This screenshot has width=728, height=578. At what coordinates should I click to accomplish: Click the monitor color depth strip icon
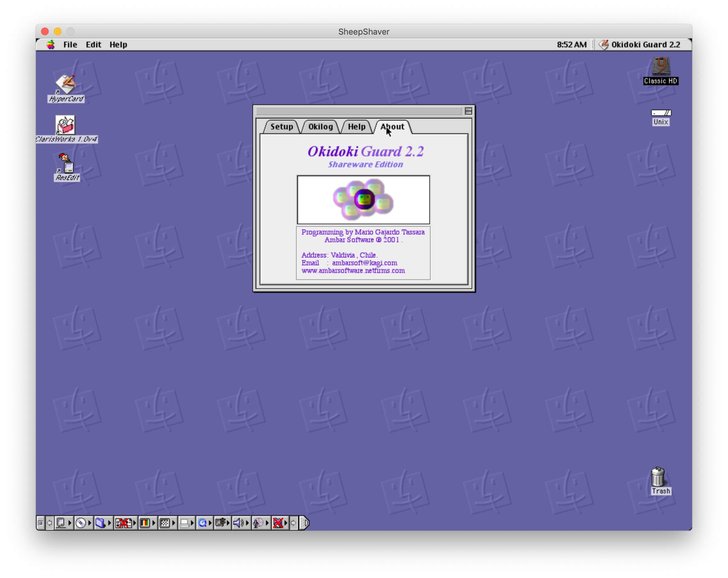(145, 523)
